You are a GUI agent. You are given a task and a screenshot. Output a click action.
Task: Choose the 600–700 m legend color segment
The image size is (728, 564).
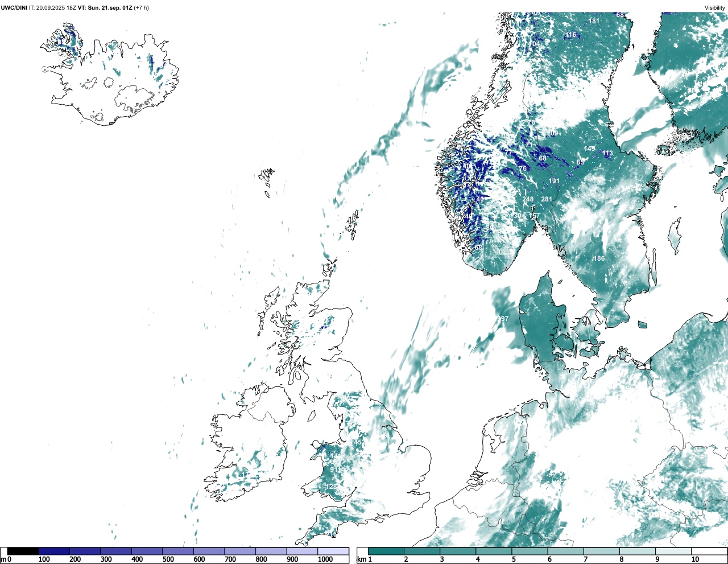(209, 551)
